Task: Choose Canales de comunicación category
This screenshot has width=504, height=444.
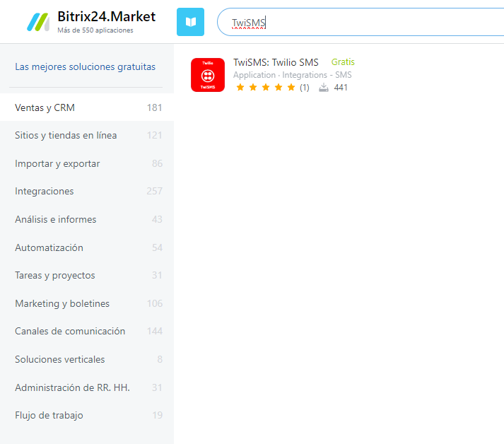Action: pos(70,331)
